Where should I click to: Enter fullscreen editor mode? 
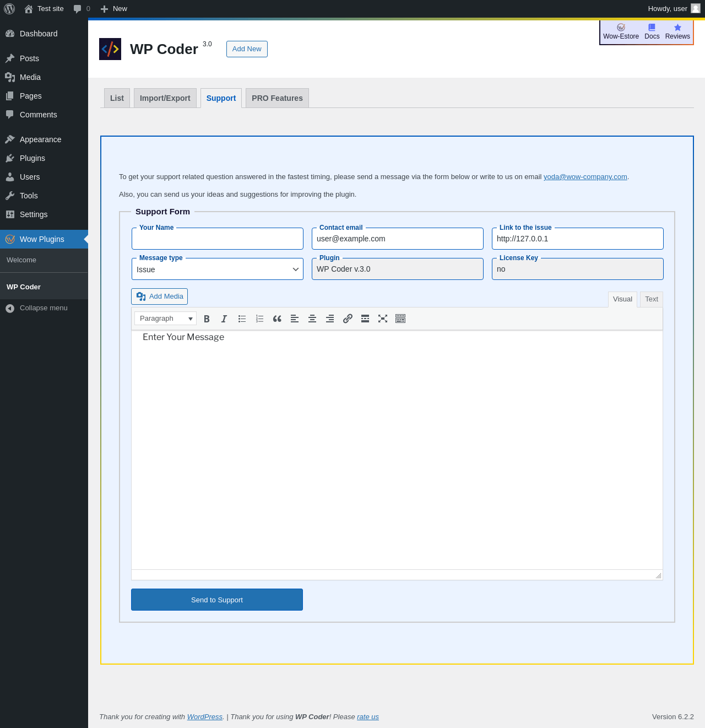click(383, 319)
